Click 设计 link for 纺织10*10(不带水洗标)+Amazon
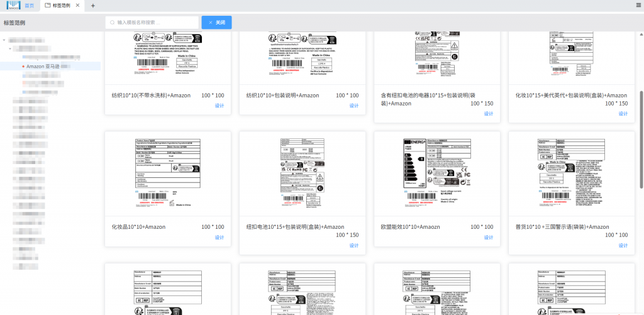This screenshot has height=315, width=644. click(x=219, y=106)
